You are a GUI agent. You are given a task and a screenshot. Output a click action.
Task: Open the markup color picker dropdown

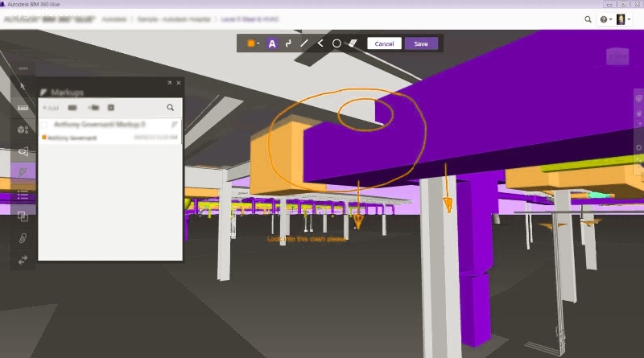[x=253, y=43]
